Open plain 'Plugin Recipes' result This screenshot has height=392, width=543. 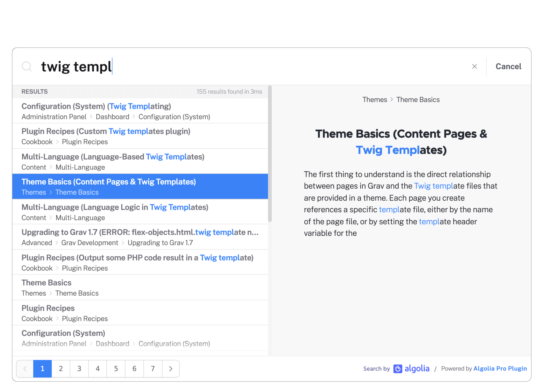click(x=140, y=313)
